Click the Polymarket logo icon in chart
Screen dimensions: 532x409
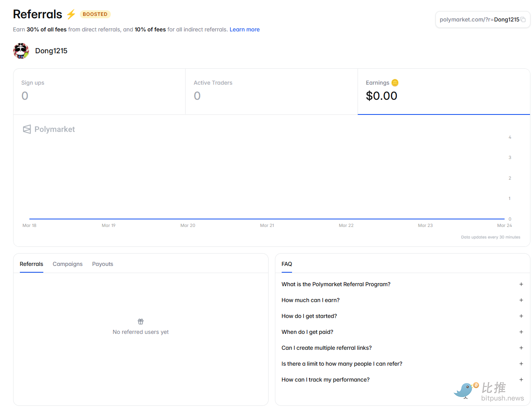coord(27,129)
